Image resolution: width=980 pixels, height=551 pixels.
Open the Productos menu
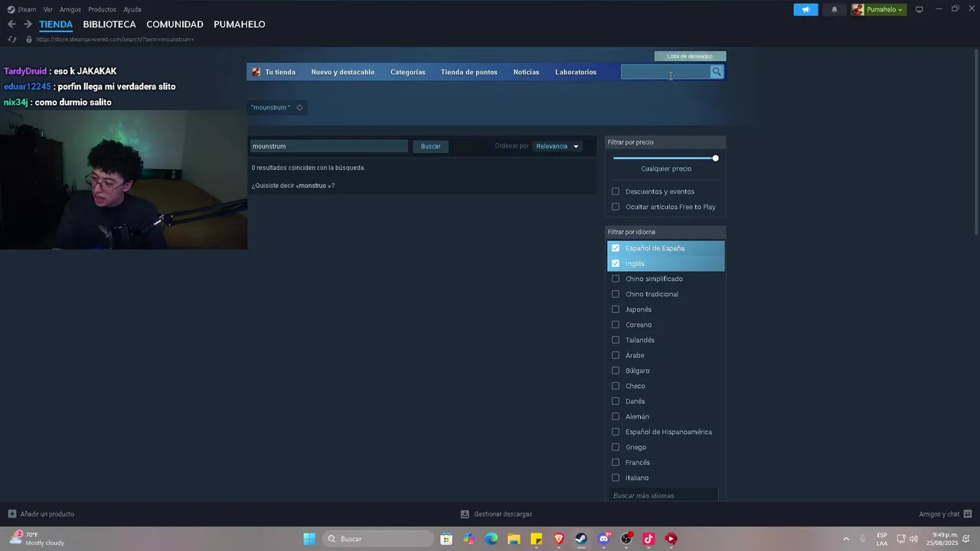[102, 9]
